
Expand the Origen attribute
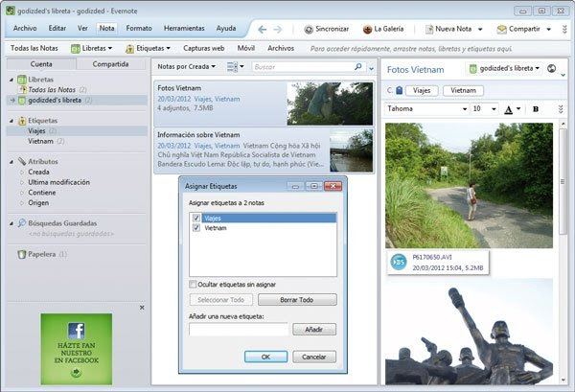(22, 203)
